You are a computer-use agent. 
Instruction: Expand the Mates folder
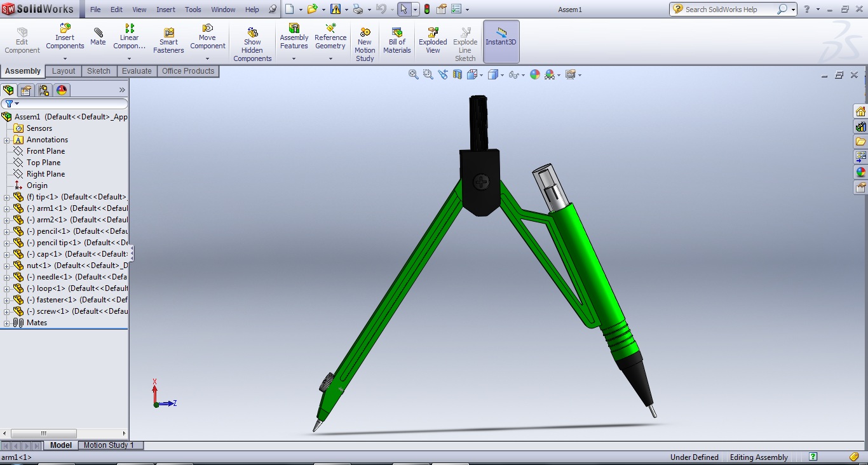[x=6, y=323]
